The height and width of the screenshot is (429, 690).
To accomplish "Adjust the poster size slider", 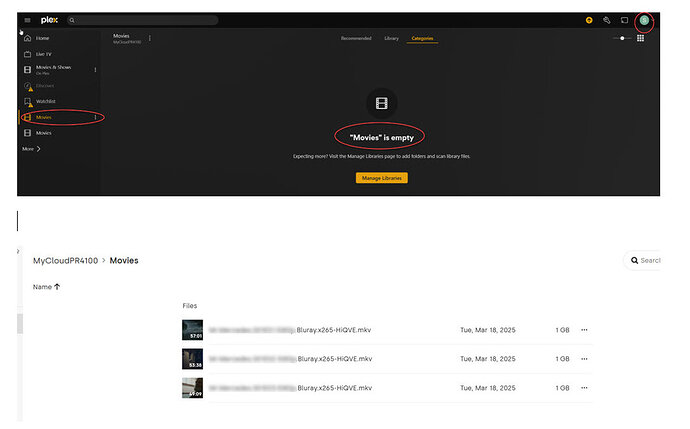I will point(622,38).
